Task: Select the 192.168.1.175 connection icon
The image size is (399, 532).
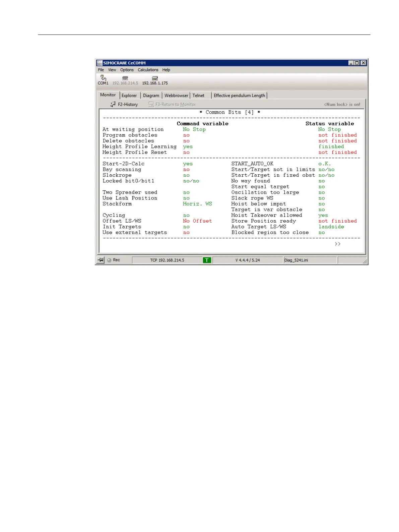Action: pyautogui.click(x=155, y=78)
